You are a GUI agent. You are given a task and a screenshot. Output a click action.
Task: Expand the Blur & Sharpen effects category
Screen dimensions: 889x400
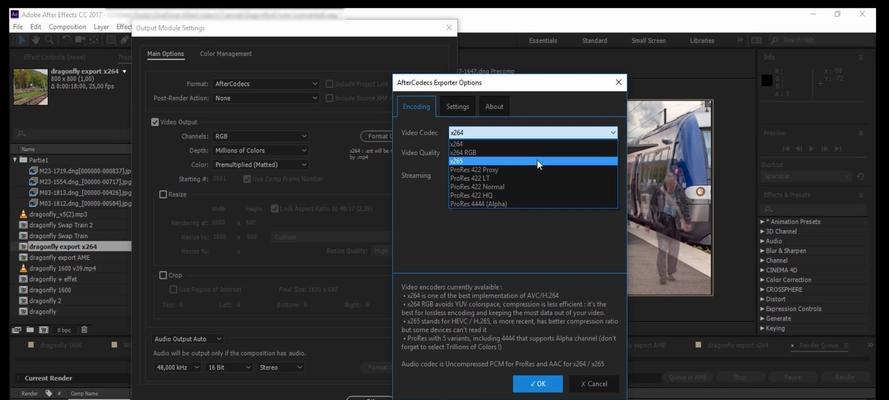(x=763, y=250)
